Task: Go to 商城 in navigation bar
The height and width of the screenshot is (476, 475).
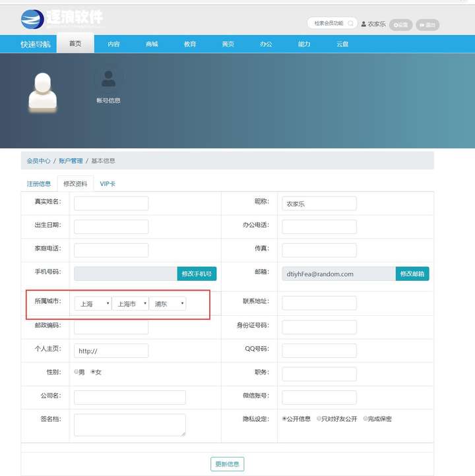Action: 152,44
